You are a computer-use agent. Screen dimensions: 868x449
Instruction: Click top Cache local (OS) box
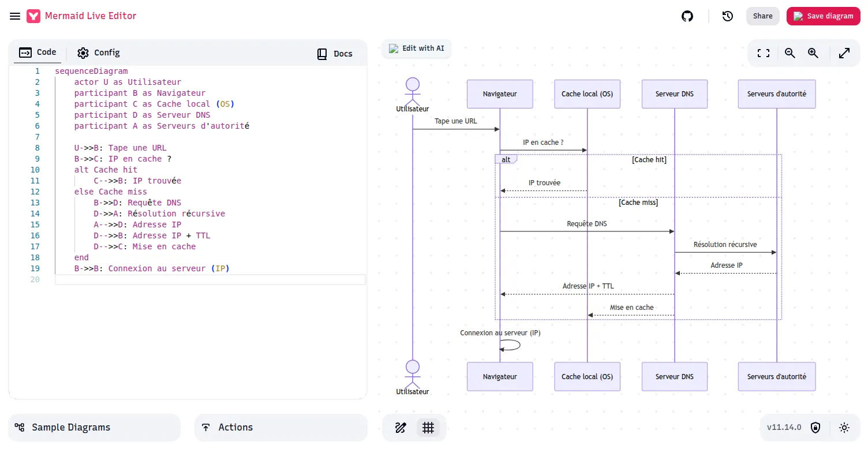[587, 94]
